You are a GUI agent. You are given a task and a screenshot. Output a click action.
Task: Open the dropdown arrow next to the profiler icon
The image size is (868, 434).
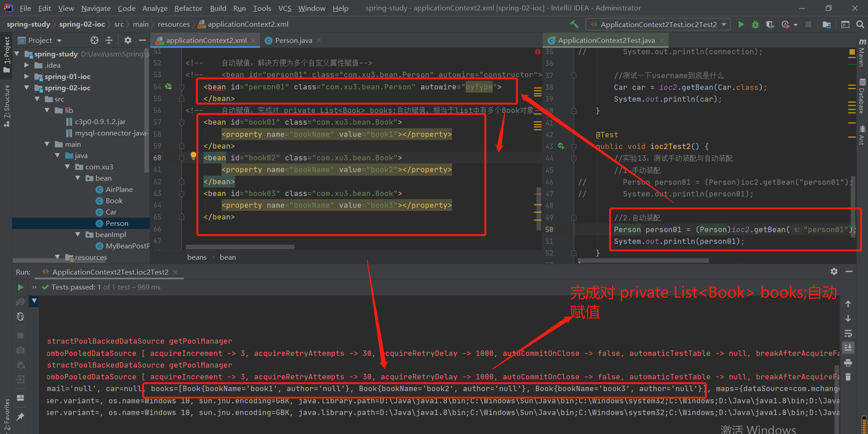(796, 25)
